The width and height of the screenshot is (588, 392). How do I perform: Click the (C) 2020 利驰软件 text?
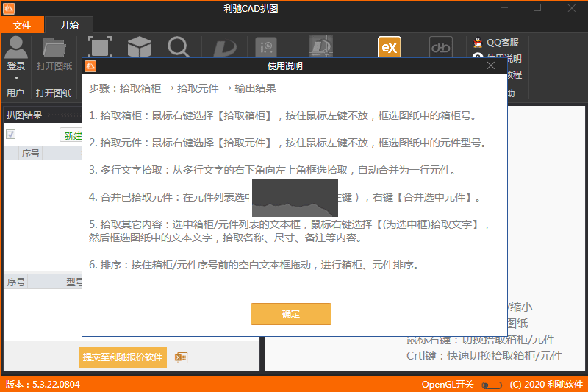coord(545,385)
